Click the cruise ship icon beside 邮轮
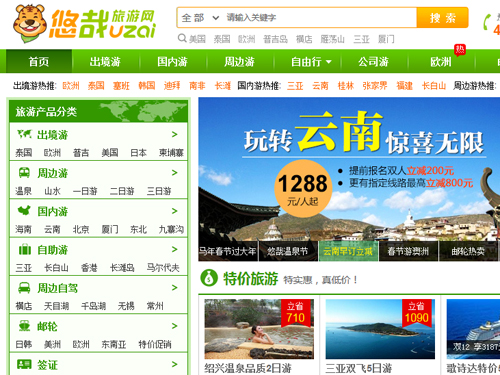This screenshot has width=500, height=375. (24, 326)
